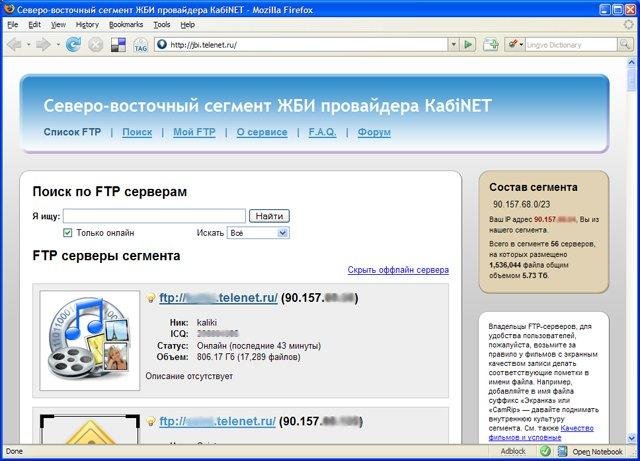Click the search engine selector icon
Viewport: 640px width, 461px height.
tap(513, 44)
